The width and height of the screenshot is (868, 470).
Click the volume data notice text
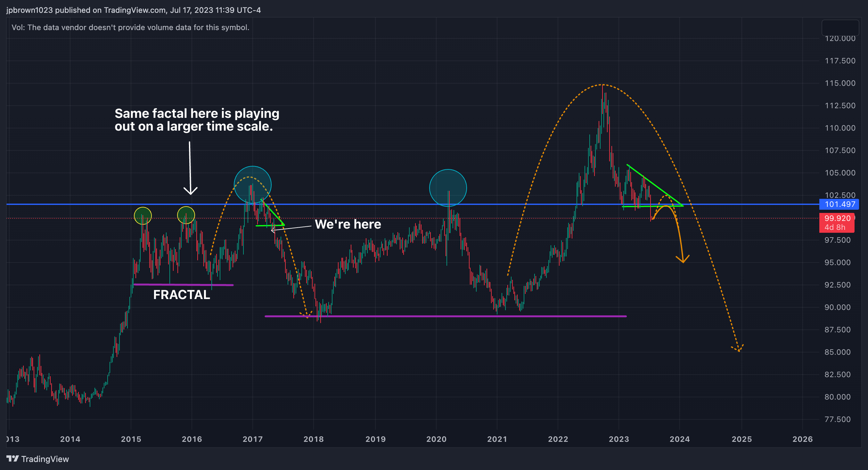[x=130, y=27]
